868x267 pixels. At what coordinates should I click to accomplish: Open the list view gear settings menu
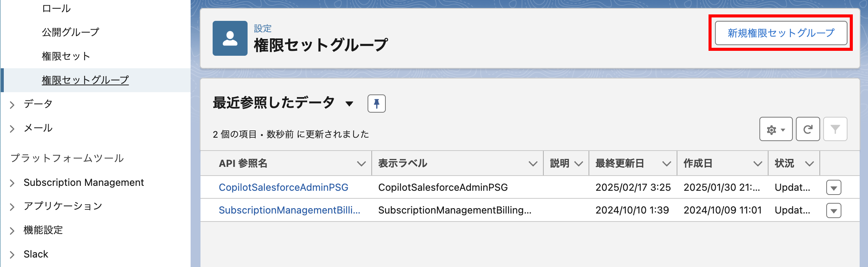(x=775, y=129)
